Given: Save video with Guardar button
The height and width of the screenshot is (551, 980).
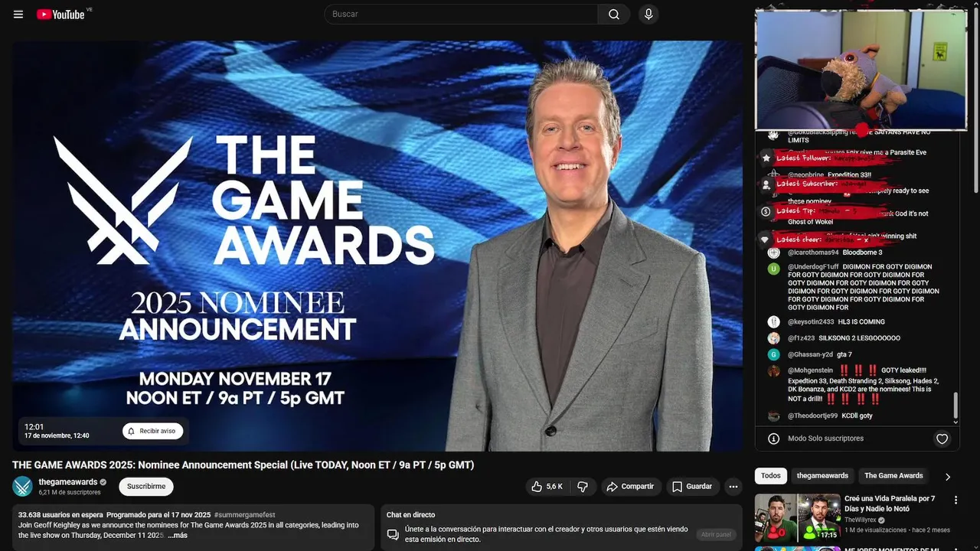Looking at the screenshot, I should pyautogui.click(x=692, y=487).
